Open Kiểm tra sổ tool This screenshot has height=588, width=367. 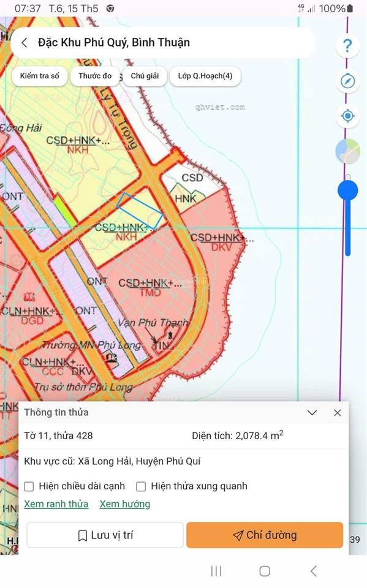pyautogui.click(x=39, y=76)
